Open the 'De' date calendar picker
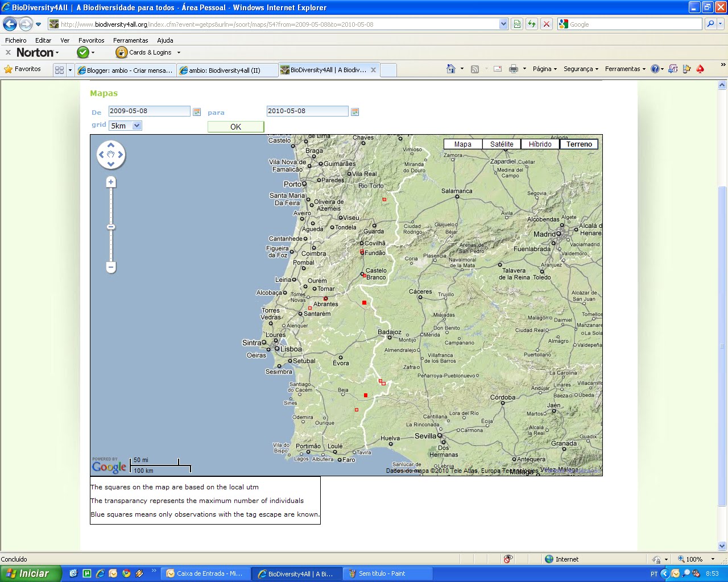 (197, 112)
